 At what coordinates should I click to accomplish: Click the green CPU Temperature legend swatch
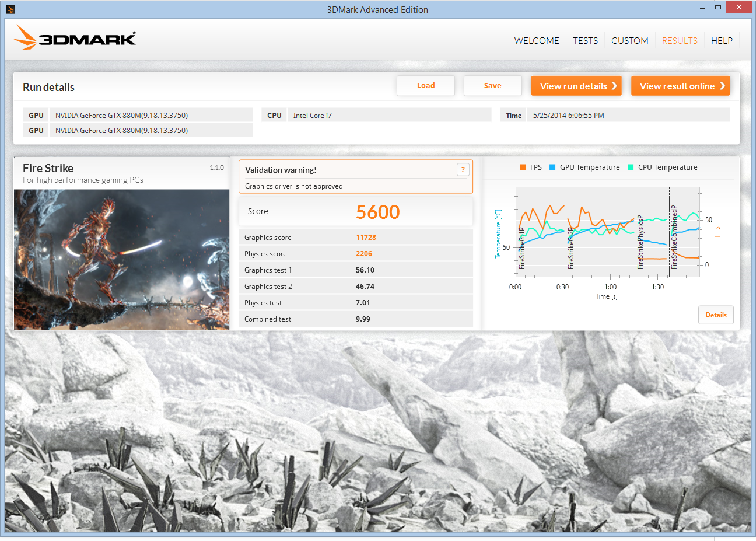(631, 167)
